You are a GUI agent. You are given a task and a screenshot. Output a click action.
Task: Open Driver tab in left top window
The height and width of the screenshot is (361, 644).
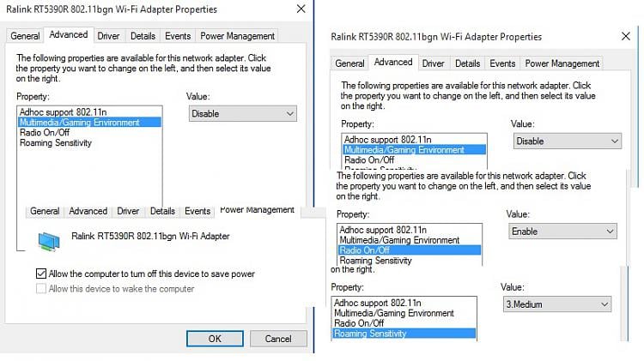click(x=108, y=36)
